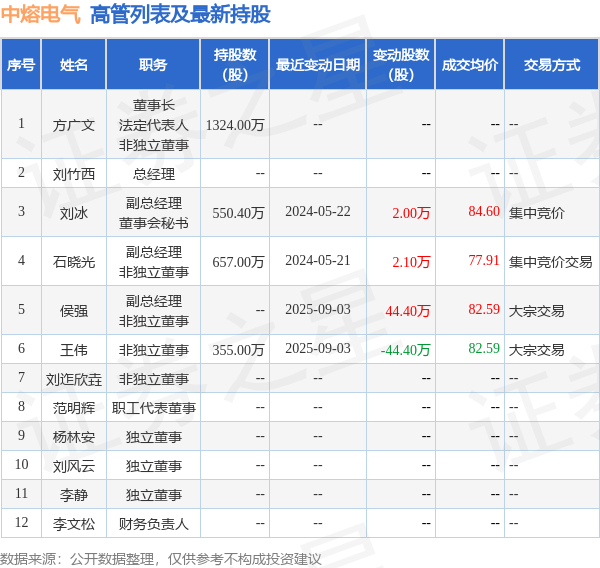Screen dimensions: 600x568
Task: Click 侯强's date 2025-09-03
Action: point(318,309)
